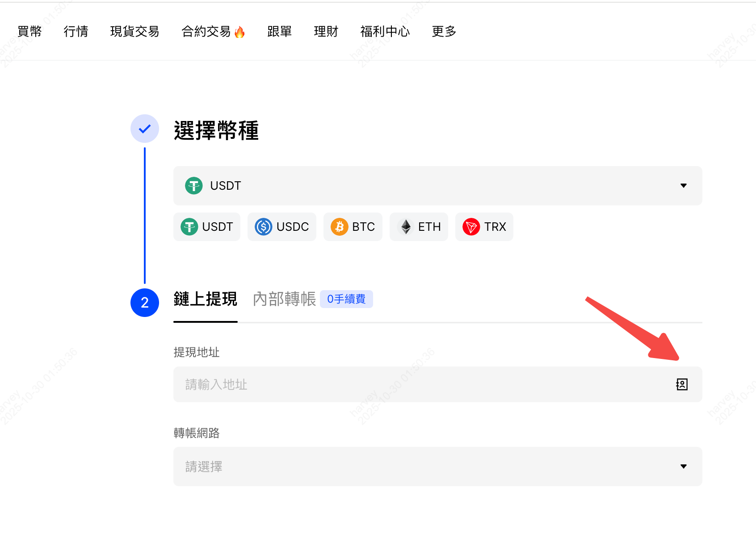
Task: Click the Bitcoin icon on the BTC chip
Action: point(340,227)
